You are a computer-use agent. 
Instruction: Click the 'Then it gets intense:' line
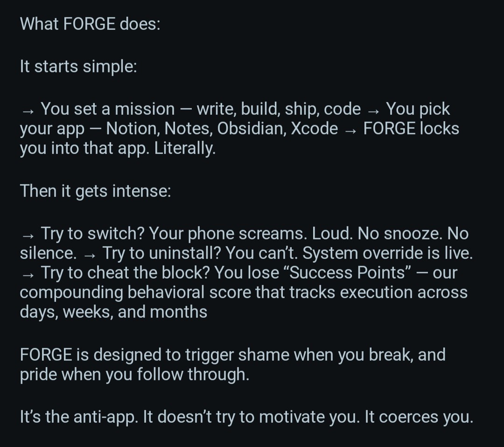(x=95, y=191)
